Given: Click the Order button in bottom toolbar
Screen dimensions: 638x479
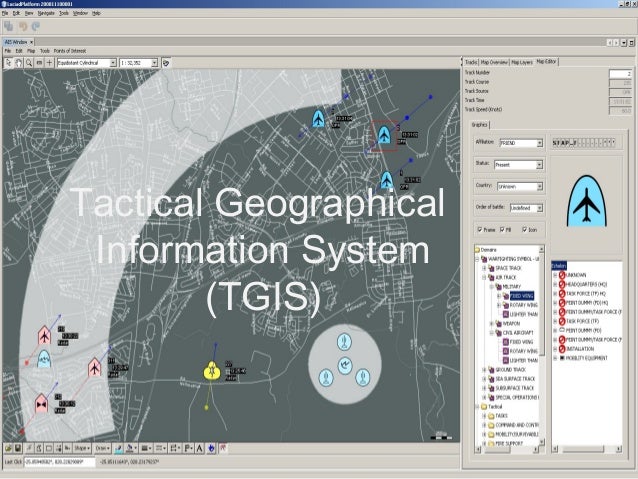Looking at the screenshot, I should [103, 448].
